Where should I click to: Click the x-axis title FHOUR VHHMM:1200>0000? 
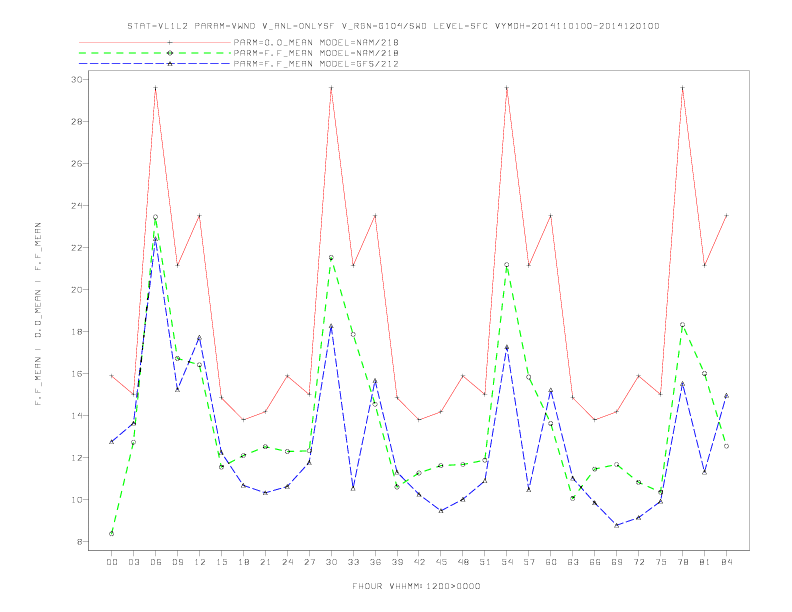pyautogui.click(x=416, y=586)
